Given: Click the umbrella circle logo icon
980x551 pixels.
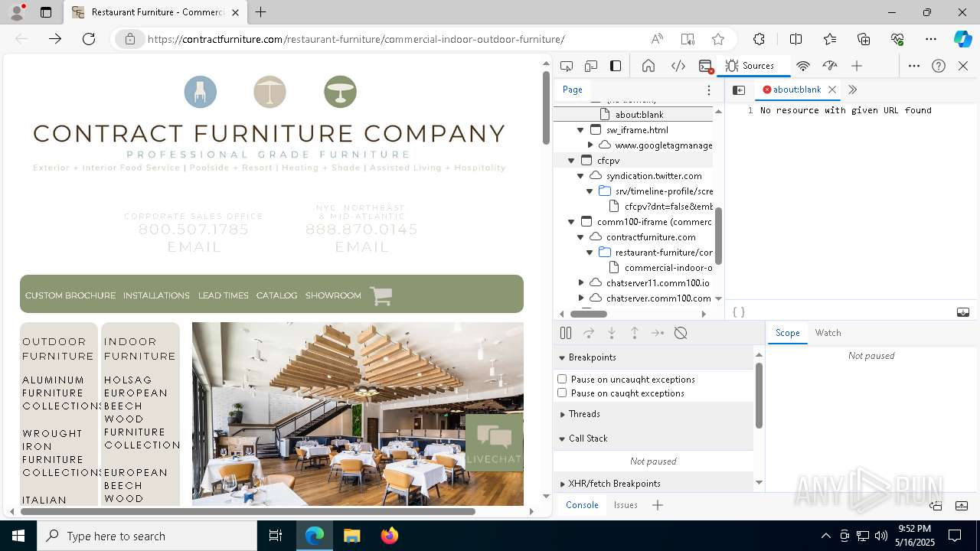Looking at the screenshot, I should pos(269,92).
